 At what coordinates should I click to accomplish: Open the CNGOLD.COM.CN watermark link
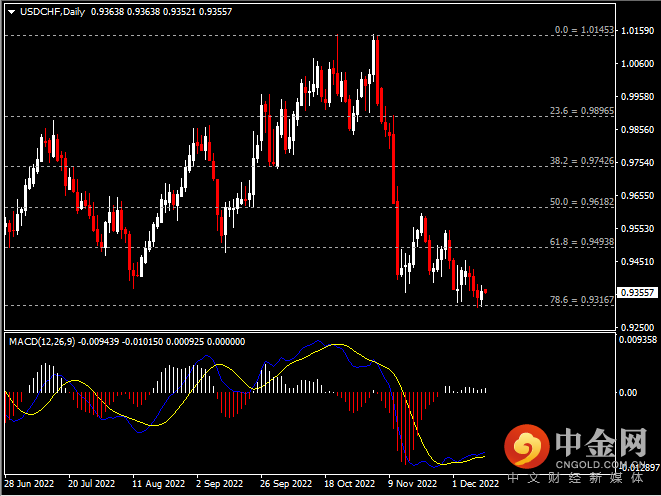599,463
